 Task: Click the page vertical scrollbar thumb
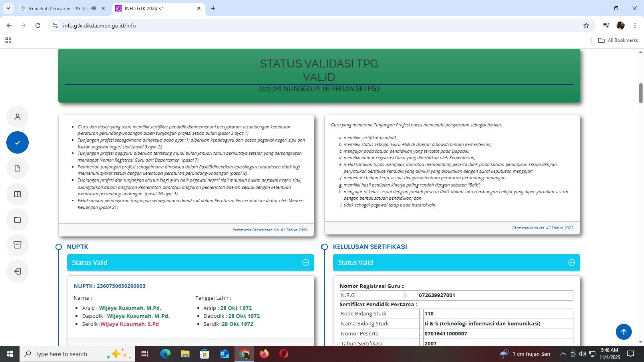(x=640, y=93)
